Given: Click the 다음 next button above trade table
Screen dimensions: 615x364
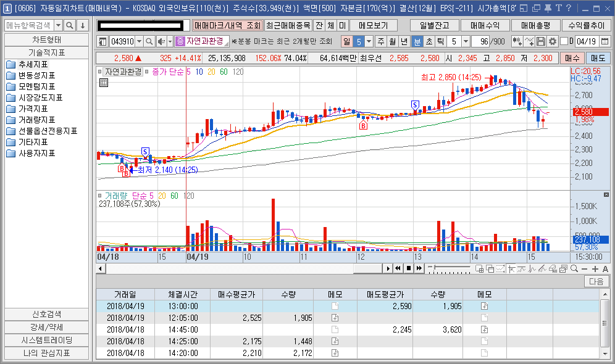Looking at the screenshot, I should tap(596, 281).
